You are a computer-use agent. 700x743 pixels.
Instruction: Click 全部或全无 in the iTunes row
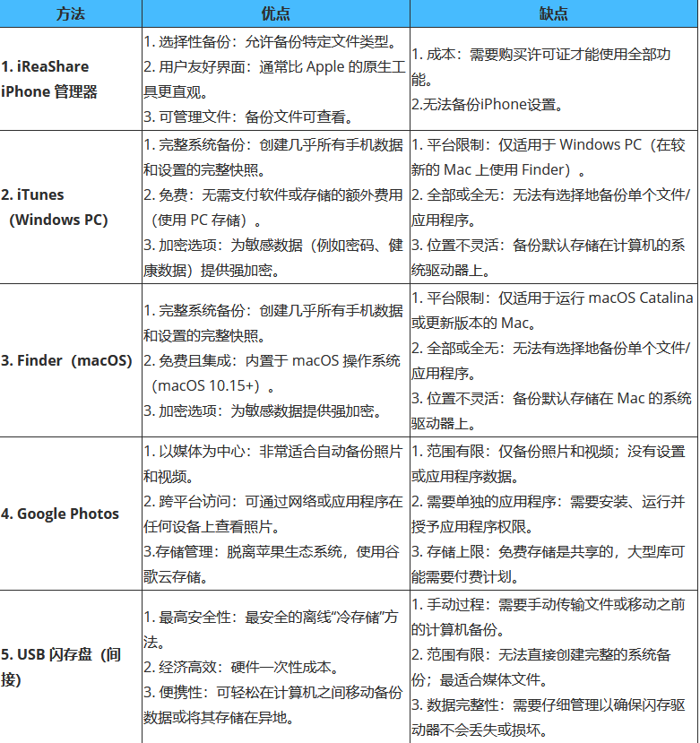[x=550, y=208]
